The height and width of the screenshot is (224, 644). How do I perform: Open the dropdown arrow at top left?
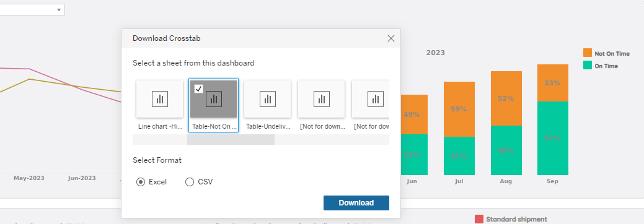tap(59, 9)
